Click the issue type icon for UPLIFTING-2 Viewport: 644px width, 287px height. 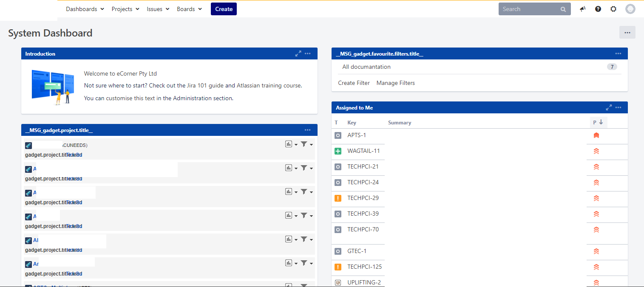(338, 283)
